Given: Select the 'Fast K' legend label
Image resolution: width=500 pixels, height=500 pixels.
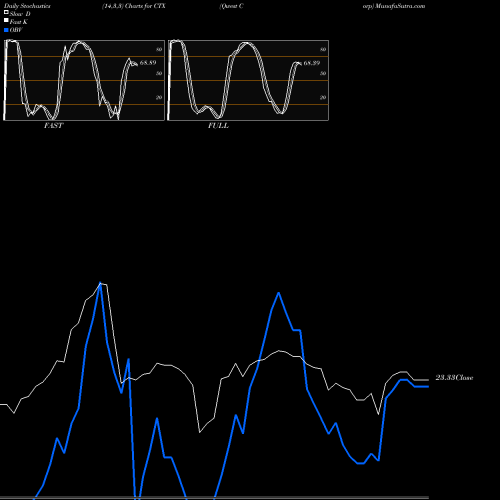Looking at the screenshot, I should 19,22.
